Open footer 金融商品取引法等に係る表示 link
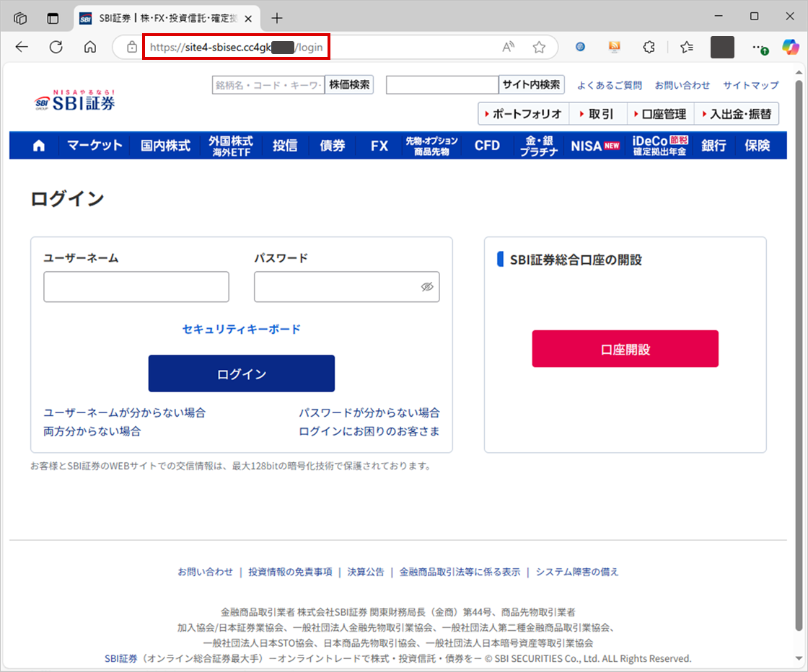 pos(460,572)
